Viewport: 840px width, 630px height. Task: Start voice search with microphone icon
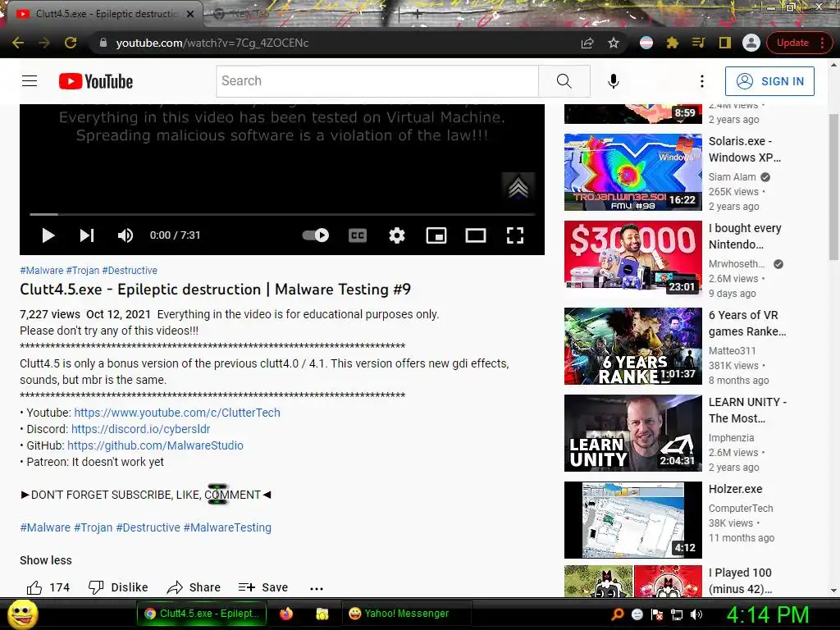click(x=614, y=81)
